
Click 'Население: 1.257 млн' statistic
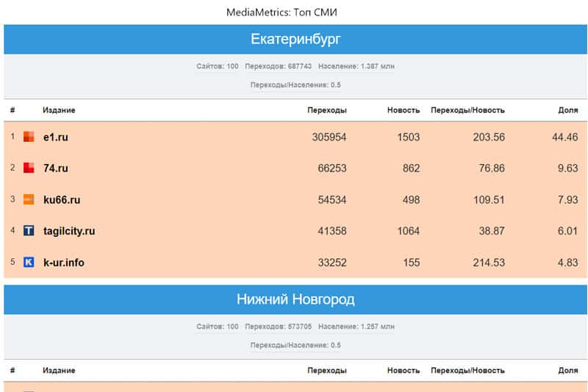tap(356, 327)
